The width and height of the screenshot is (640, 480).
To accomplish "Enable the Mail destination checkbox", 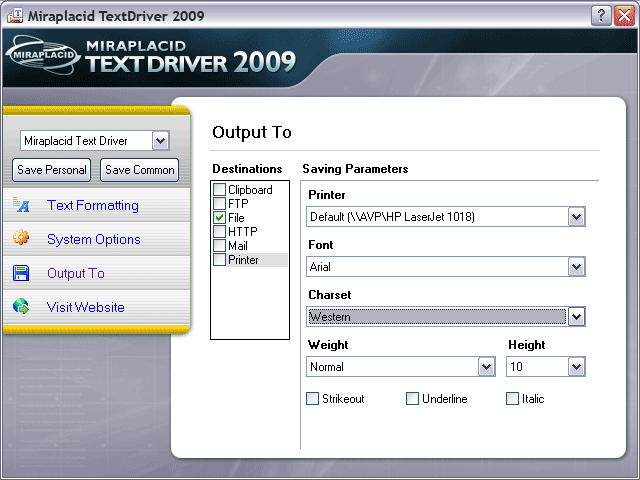I will click(220, 246).
